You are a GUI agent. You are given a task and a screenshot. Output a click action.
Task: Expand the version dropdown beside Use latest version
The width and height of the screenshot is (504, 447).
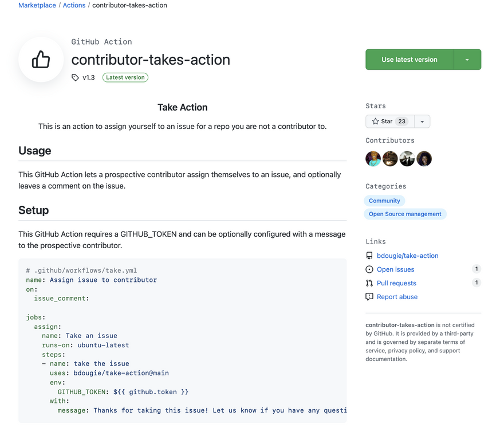467,60
